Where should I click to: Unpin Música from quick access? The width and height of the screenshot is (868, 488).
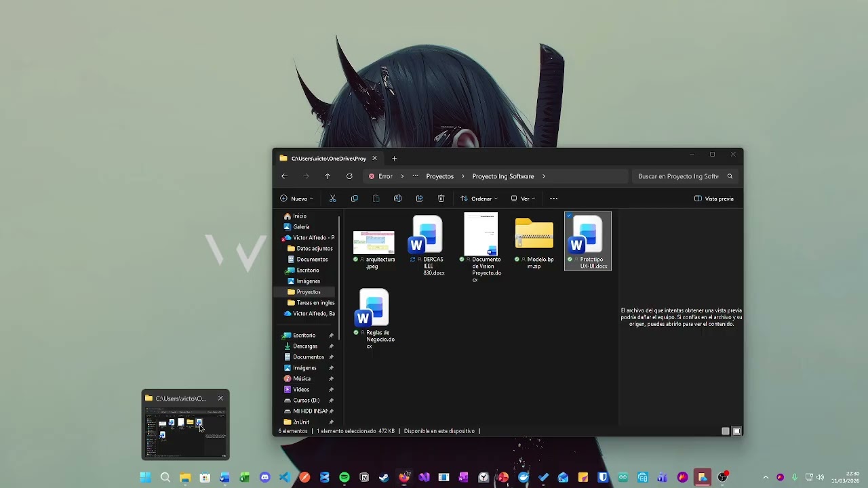click(x=331, y=379)
